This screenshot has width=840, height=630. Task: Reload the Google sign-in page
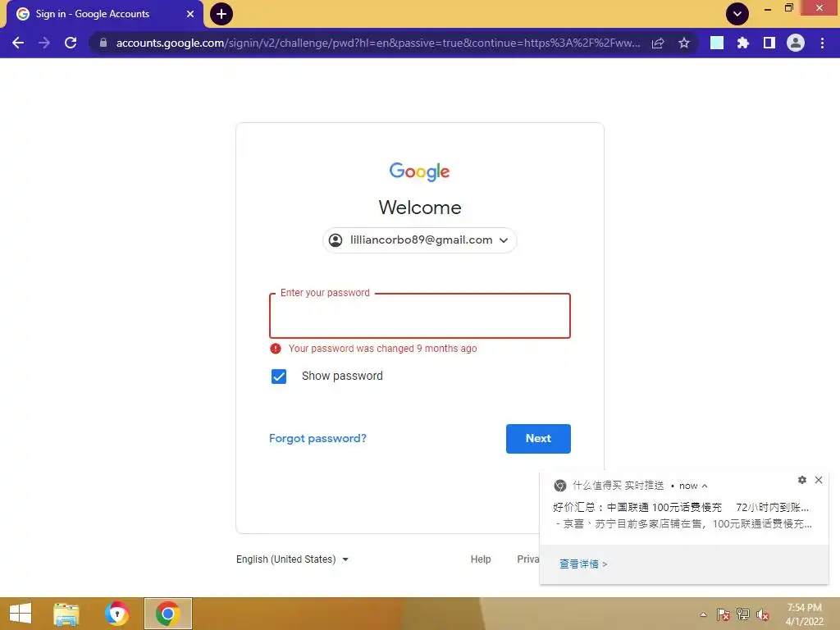pos(71,43)
